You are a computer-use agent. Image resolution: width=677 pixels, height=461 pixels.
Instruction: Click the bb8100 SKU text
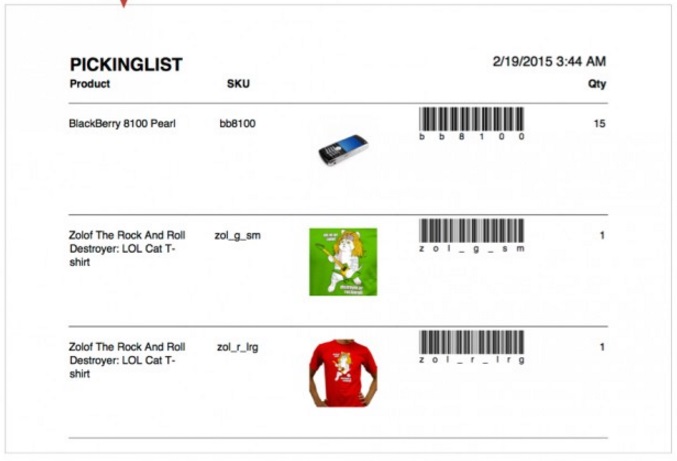click(238, 124)
